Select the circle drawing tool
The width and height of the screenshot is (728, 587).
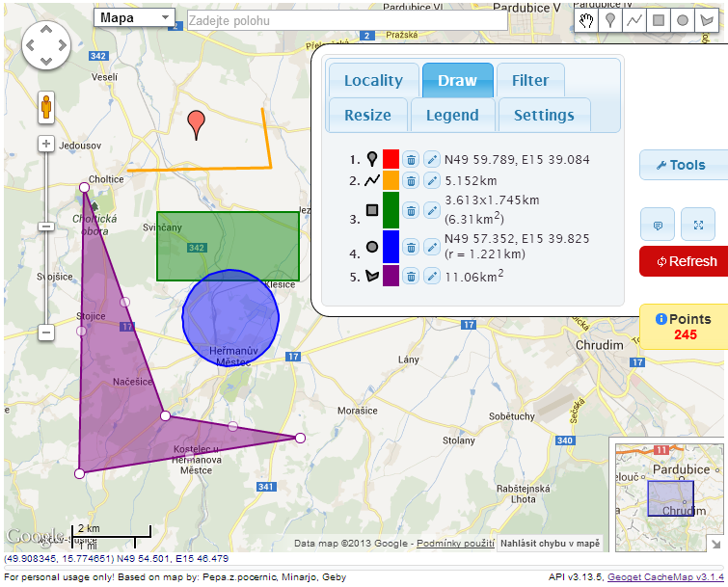pyautogui.click(x=683, y=20)
